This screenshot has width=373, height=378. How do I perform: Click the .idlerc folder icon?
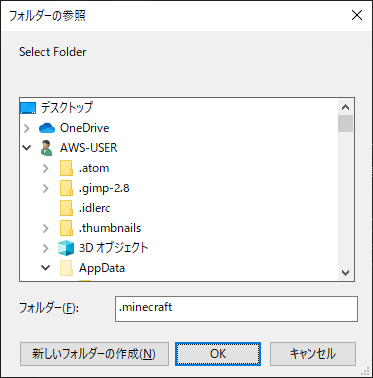tap(66, 208)
